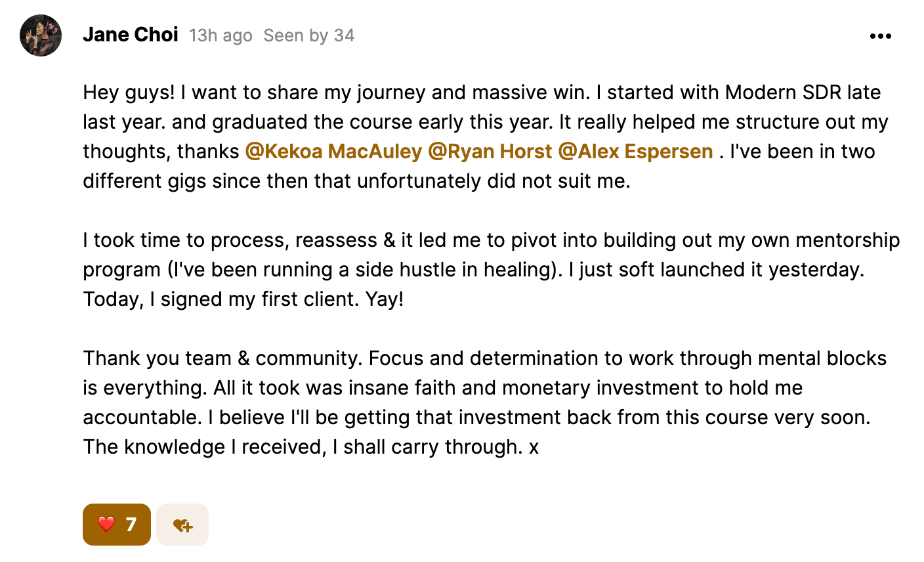Toggle the heart reaction with 7 likes

[x=117, y=524]
